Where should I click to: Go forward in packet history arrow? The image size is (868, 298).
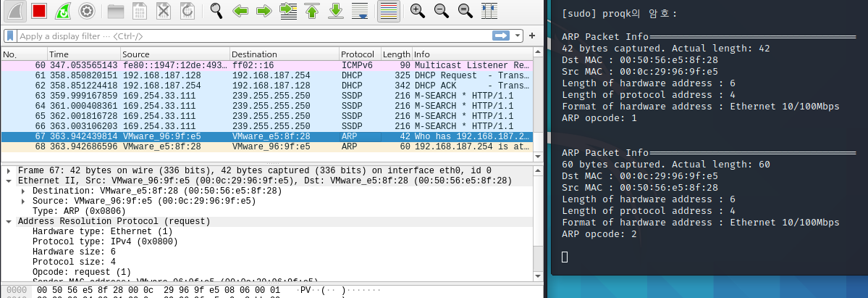tap(264, 11)
